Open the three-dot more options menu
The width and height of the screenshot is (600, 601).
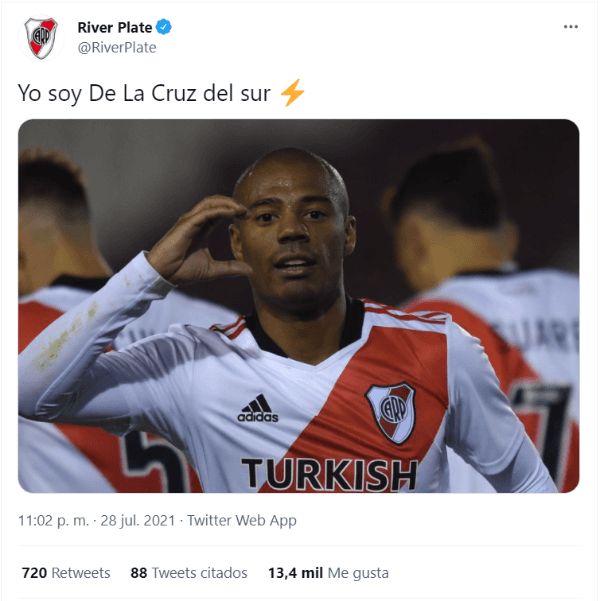tap(570, 27)
